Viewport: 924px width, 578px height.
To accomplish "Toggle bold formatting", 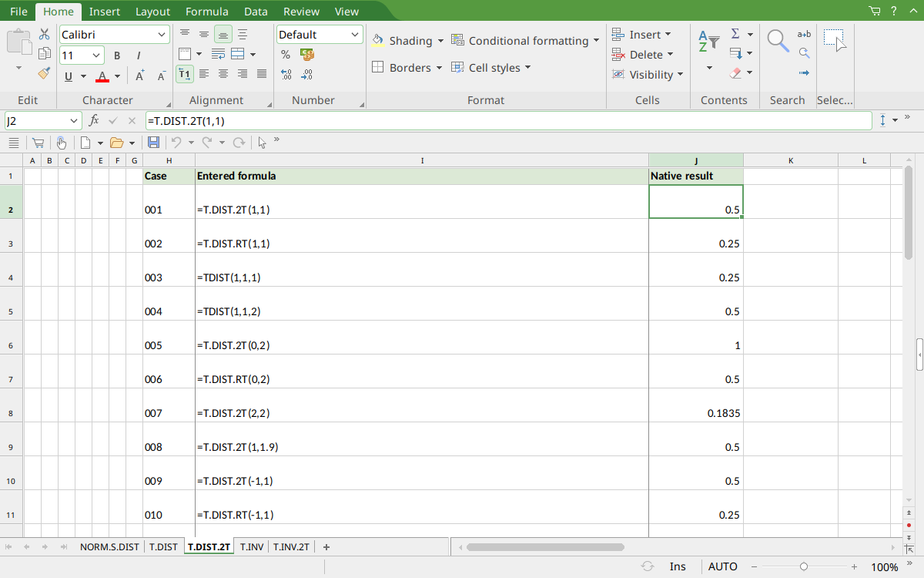I will [x=117, y=55].
